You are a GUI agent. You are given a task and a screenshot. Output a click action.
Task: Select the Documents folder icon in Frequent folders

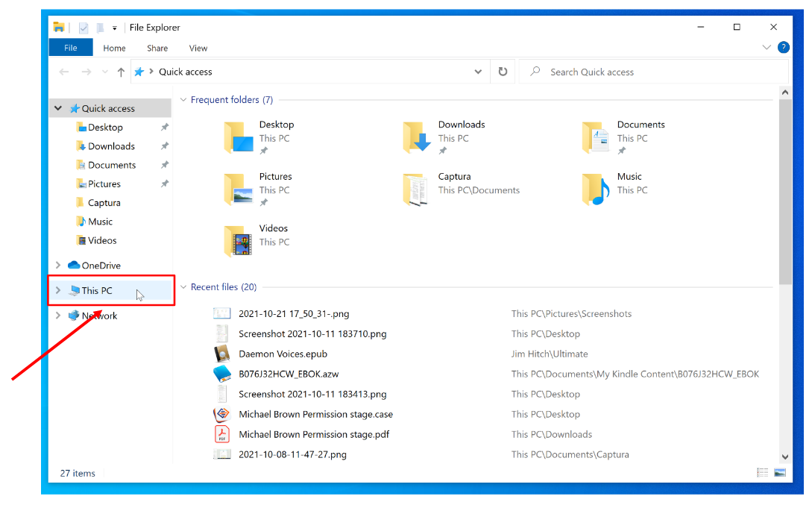596,137
